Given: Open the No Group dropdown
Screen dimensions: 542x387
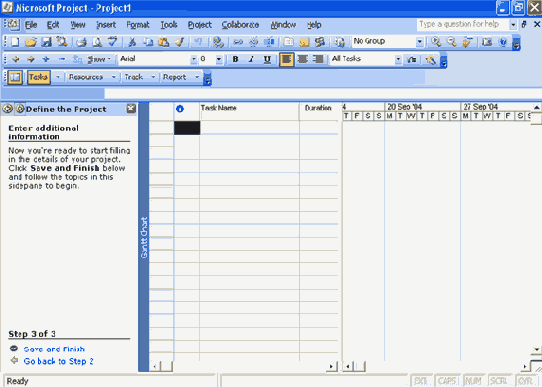Looking at the screenshot, I should [419, 42].
